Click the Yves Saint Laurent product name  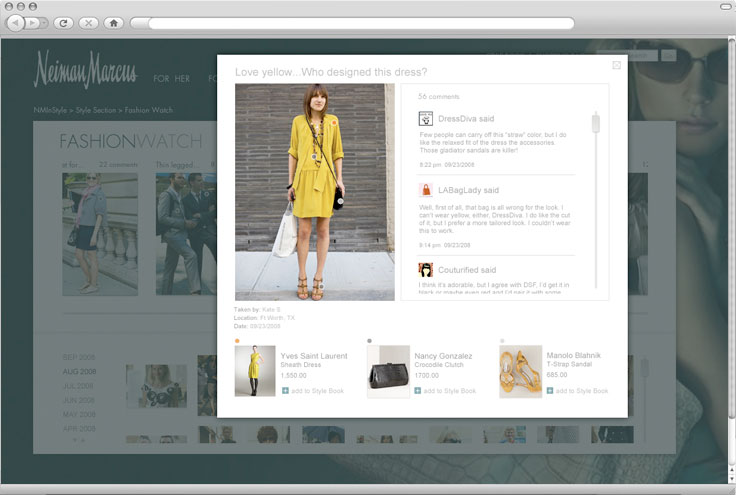tap(314, 356)
